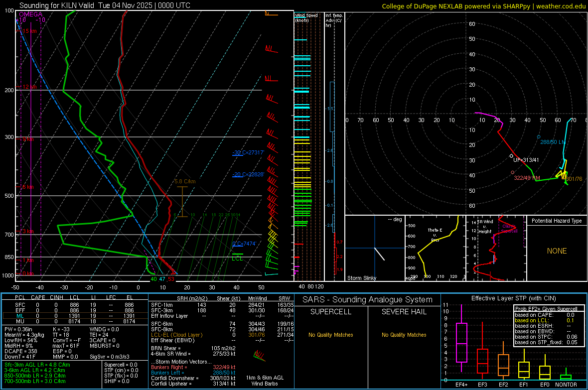Click the Prob EF2+ Given Supercell header
The width and height of the screenshot is (588, 390).
tap(546, 309)
